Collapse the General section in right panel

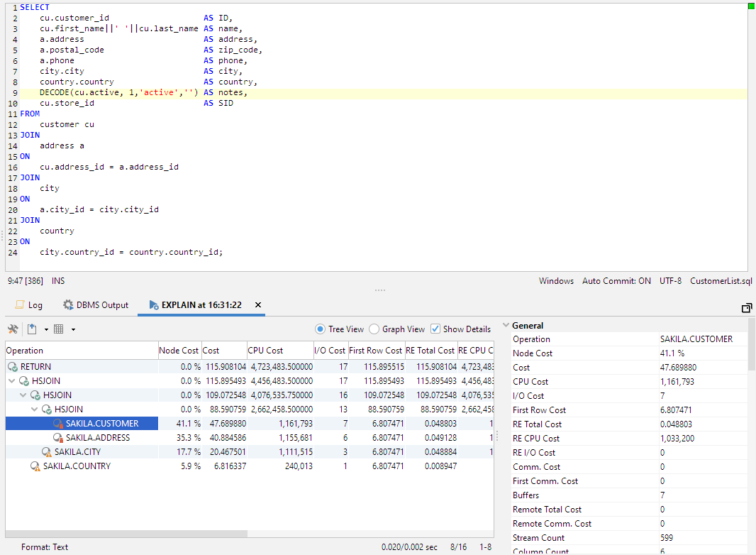(506, 325)
